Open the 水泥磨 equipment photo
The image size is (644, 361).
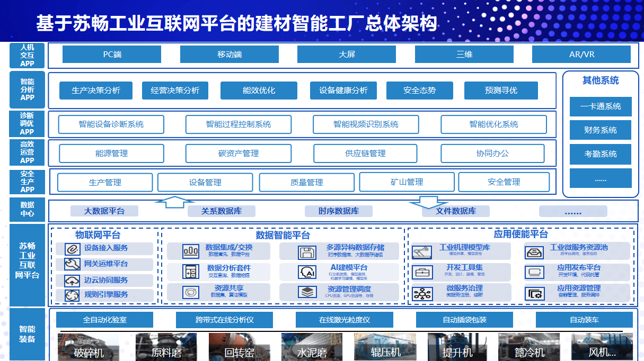(312, 347)
